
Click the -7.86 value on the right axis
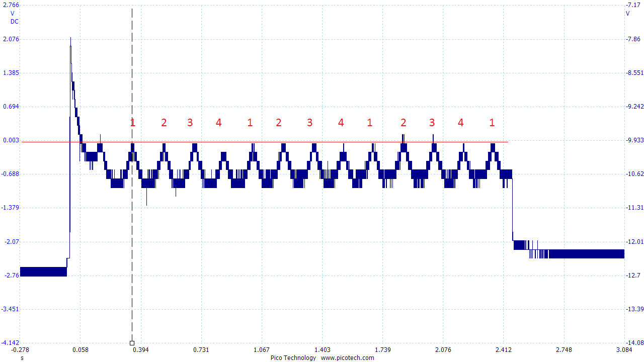[x=632, y=39]
